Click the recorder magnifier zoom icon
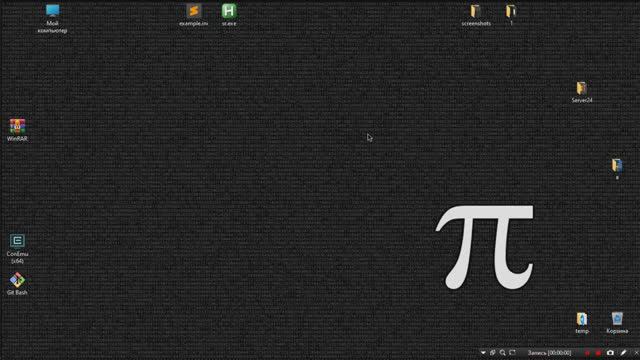This screenshot has height=360, width=640. 502,353
